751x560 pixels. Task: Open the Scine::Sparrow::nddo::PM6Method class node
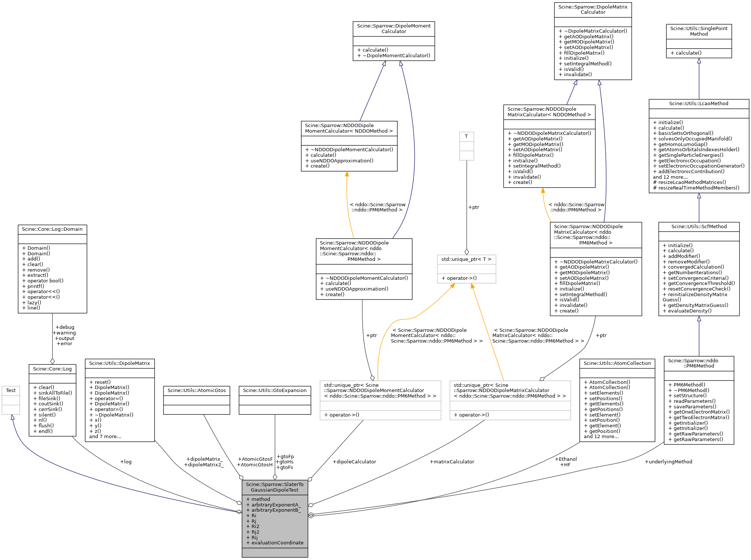699,400
